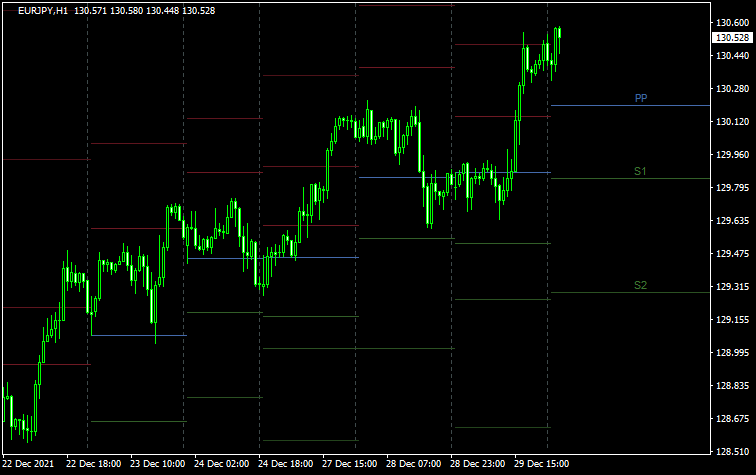Click the 129.155 price axis label
756x475 pixels.
[x=732, y=320]
